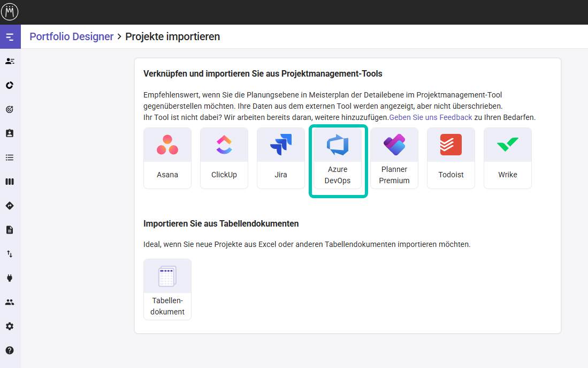Open the pie chart reports icon in sidebar
The height and width of the screenshot is (368, 588).
10,85
